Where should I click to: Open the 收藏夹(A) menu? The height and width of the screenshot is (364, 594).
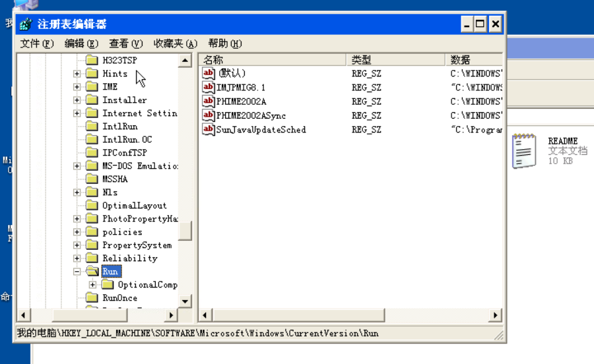coord(176,44)
